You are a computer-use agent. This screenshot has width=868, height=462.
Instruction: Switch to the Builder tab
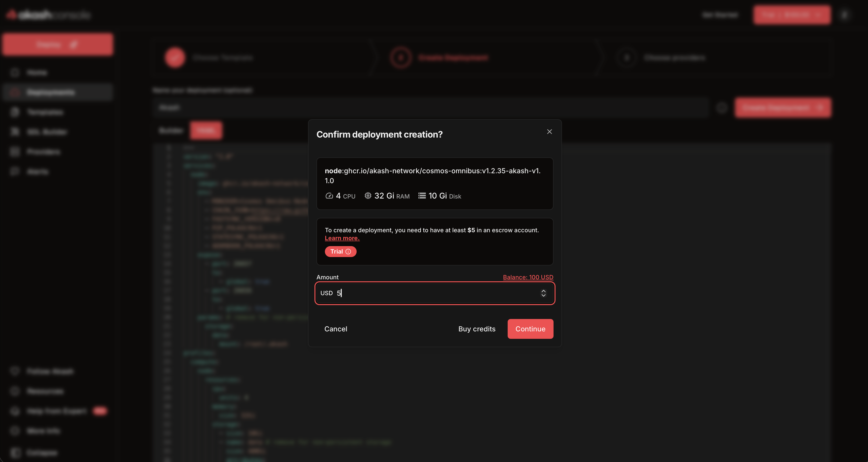click(171, 130)
